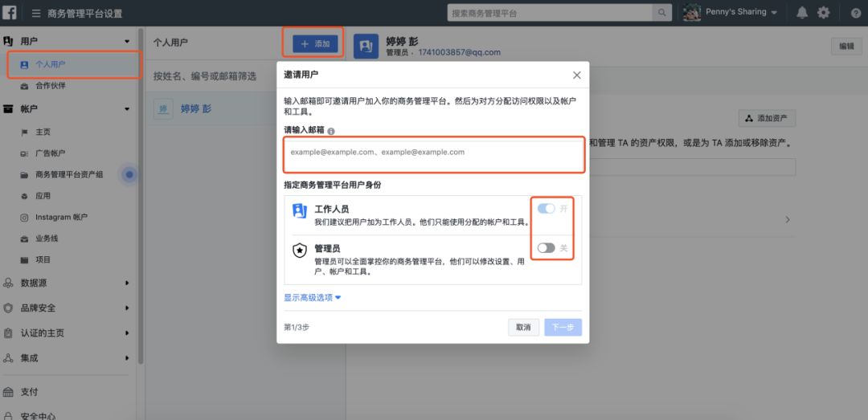Expand 显示高级选项

point(313,298)
